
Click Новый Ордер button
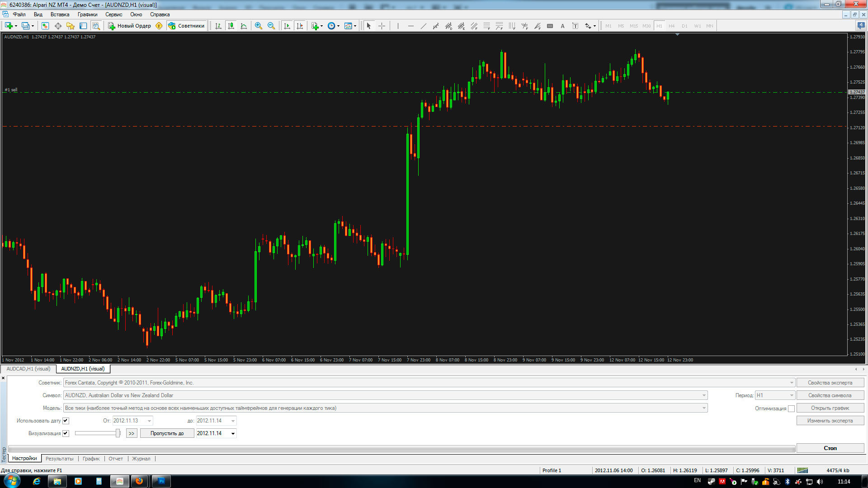coord(129,26)
